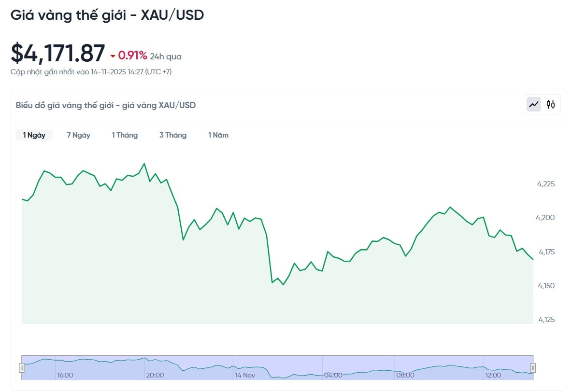
Task: Select the 3 Tháng timeframe
Action: tap(172, 135)
